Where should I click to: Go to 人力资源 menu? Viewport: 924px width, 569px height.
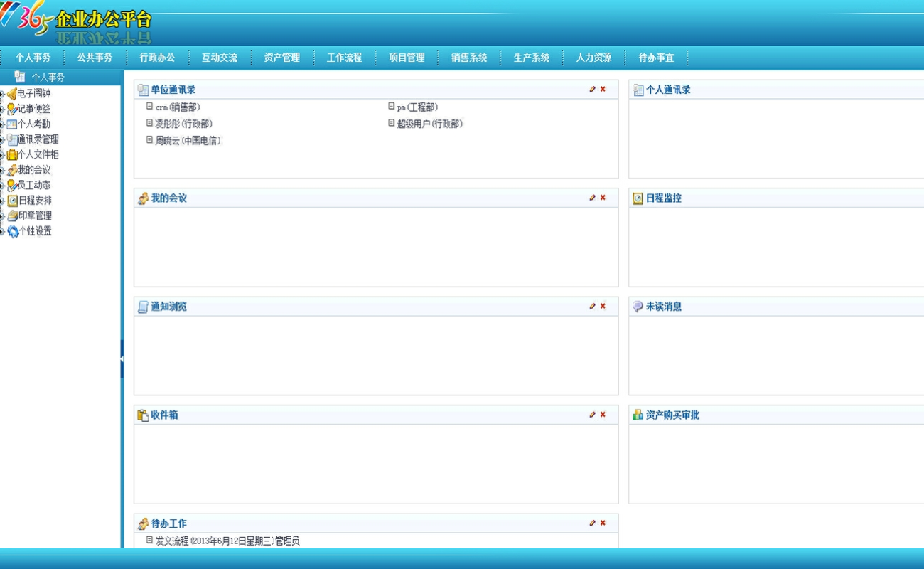593,58
